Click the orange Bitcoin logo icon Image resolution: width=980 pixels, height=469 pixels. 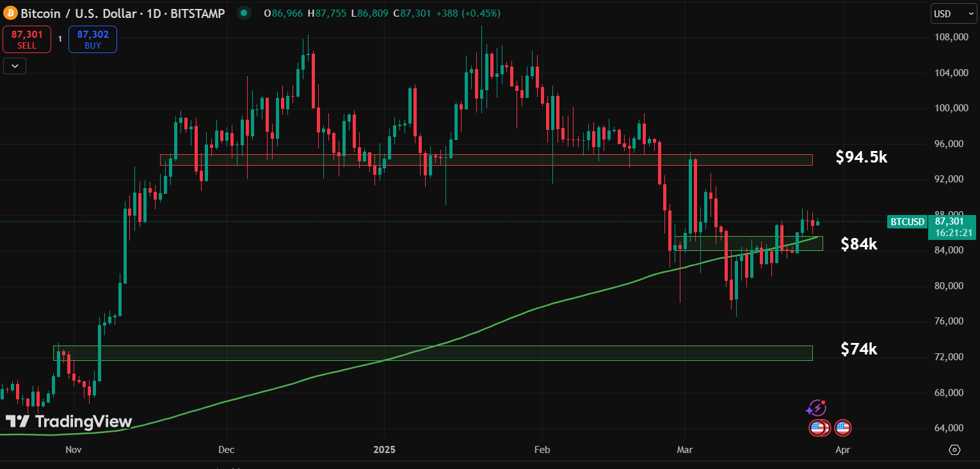(x=10, y=13)
